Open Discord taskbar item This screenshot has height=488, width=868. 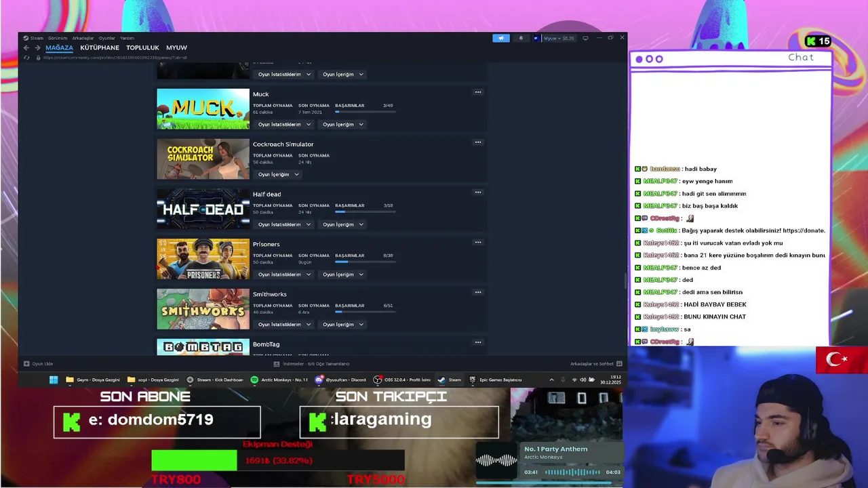[340, 380]
